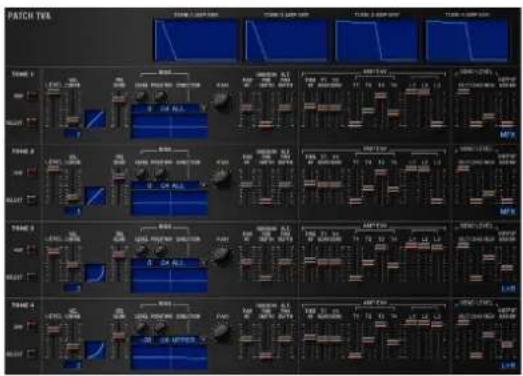
Task: Open the Tone 1 MFX output assign selector
Action: pyautogui.click(x=508, y=135)
